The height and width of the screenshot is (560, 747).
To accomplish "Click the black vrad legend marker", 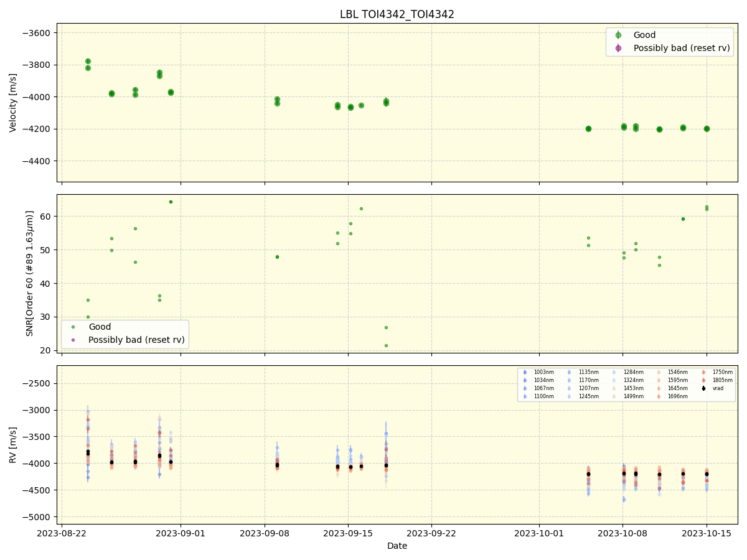I will (704, 388).
